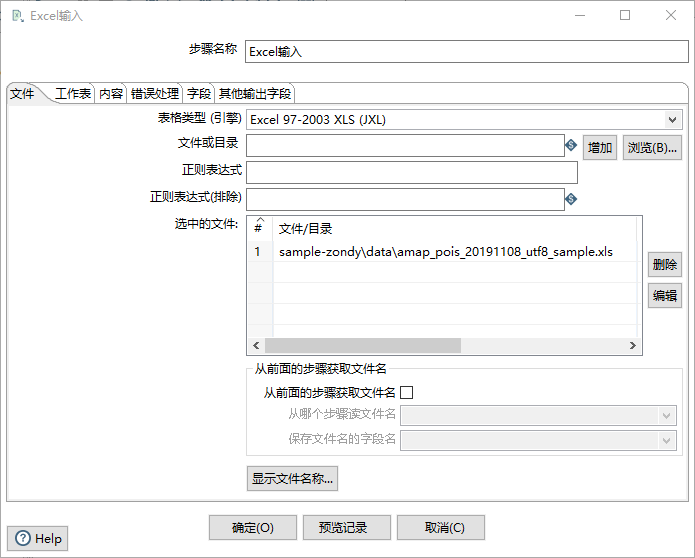
Task: Click the Help question mark icon
Action: 23,538
